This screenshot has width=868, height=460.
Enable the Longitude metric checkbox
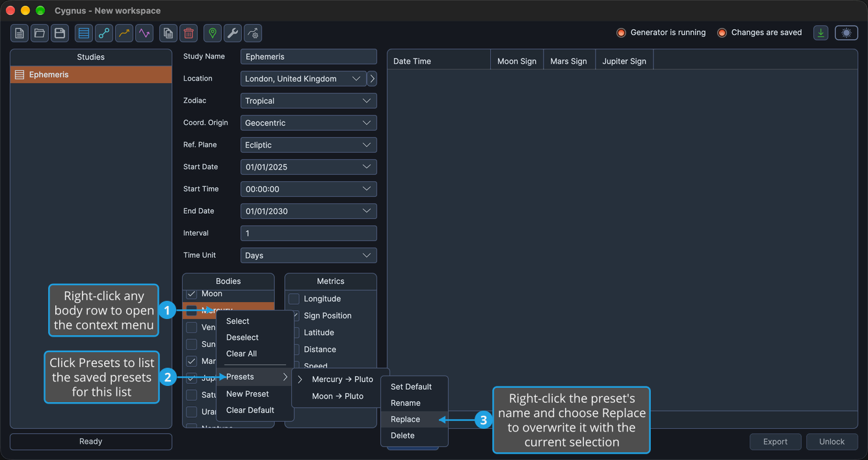click(294, 299)
